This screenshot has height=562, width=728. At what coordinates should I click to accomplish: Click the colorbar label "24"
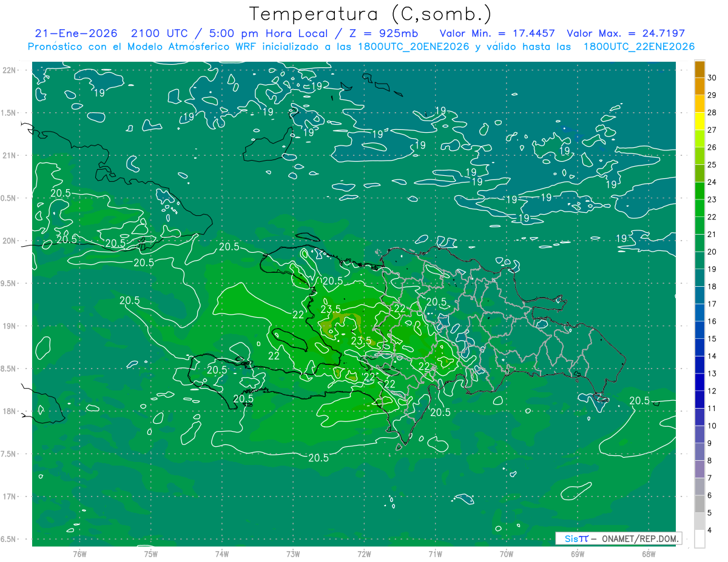712,182
